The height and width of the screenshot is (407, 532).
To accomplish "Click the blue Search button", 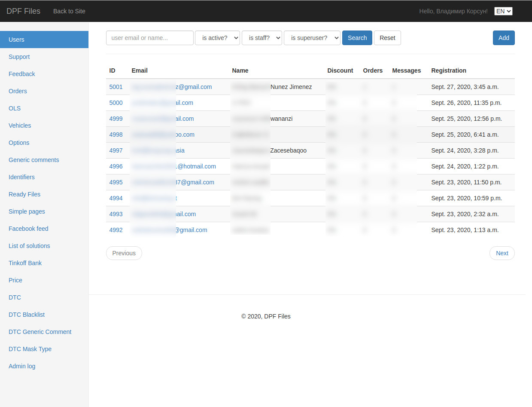I will click(357, 38).
